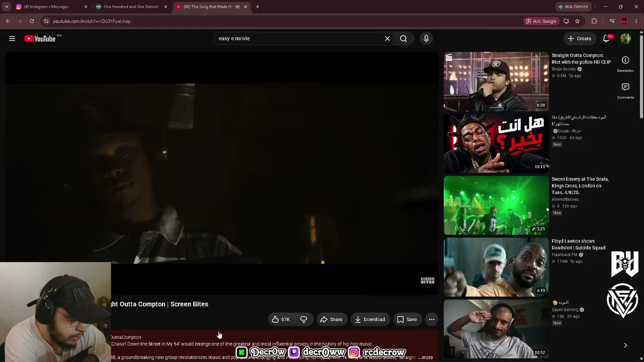This screenshot has width=644, height=362.
Task: Visit the AlteredNatives channel
Action: pos(565,200)
